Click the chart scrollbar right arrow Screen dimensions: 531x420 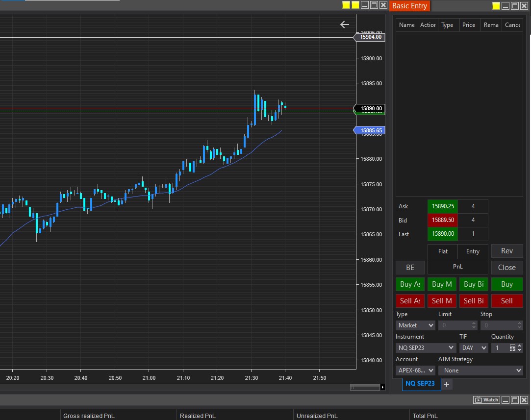click(x=382, y=387)
